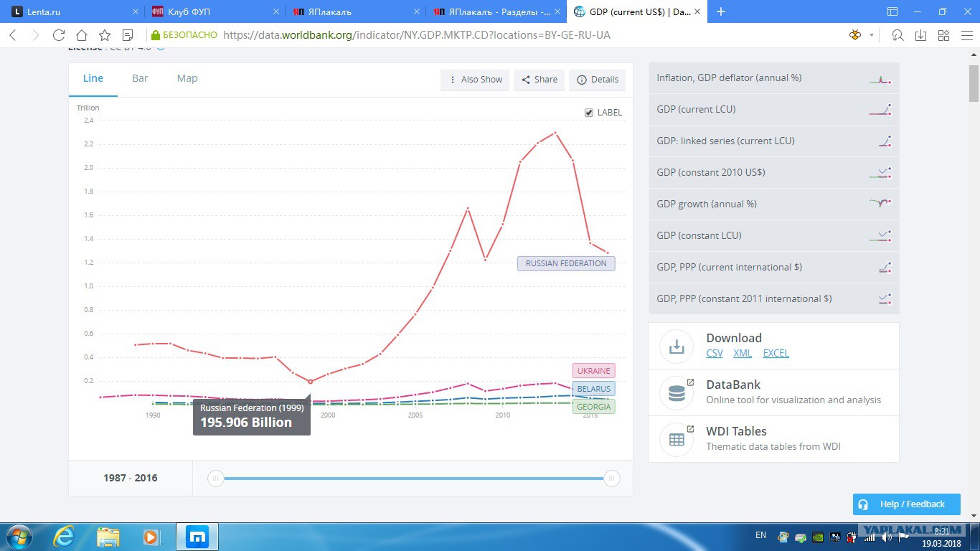The image size is (980, 551).
Task: Download the data as EXCEL
Action: click(776, 353)
